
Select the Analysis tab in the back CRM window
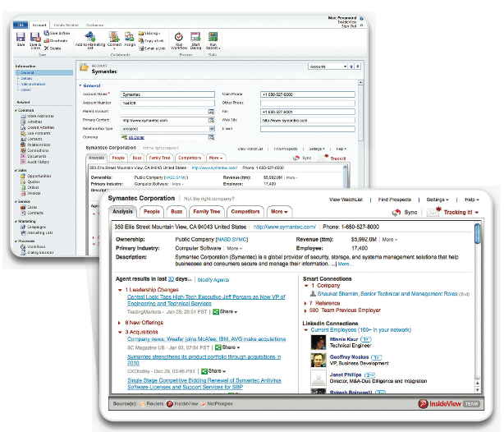96,158
